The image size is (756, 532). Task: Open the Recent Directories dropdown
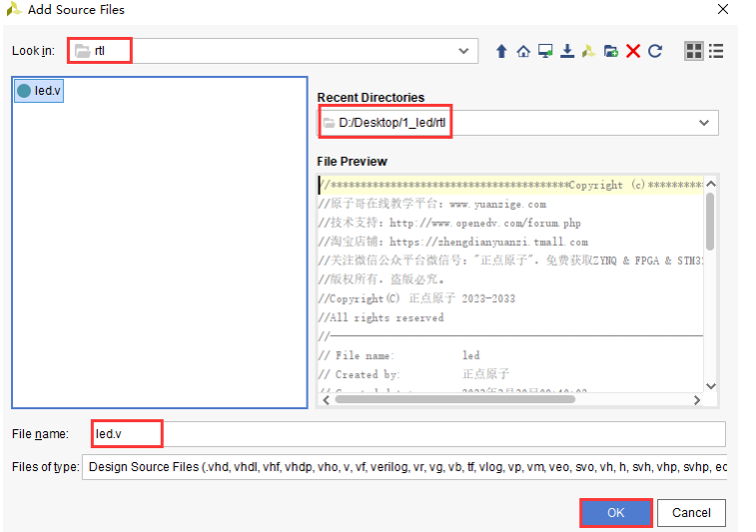click(704, 123)
